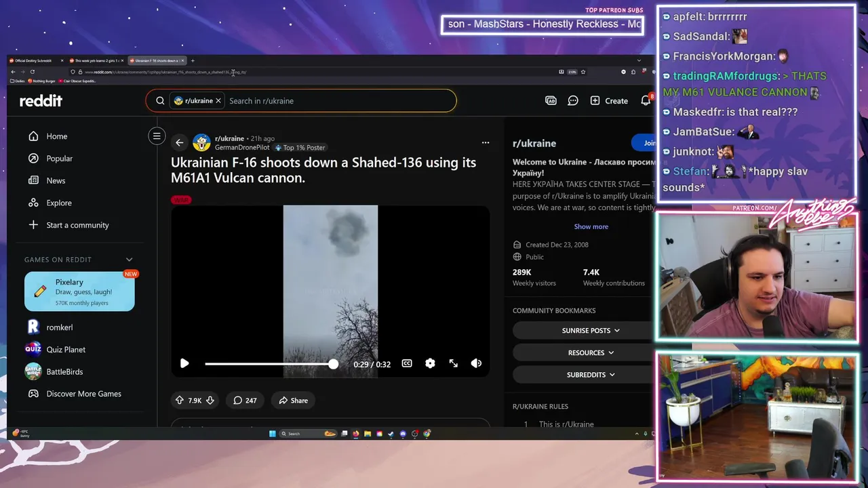
Task: Bookmark this page with star icon
Action: [583, 72]
